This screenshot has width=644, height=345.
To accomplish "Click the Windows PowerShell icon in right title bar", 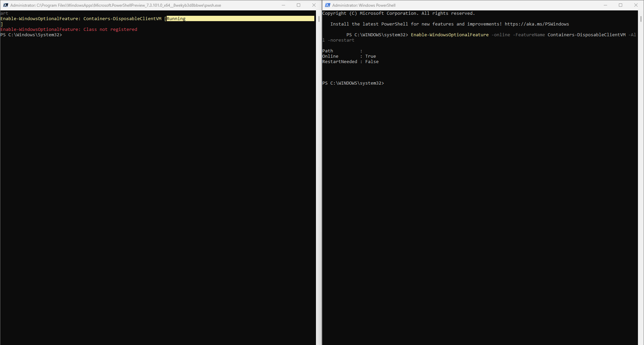I will tap(327, 5).
